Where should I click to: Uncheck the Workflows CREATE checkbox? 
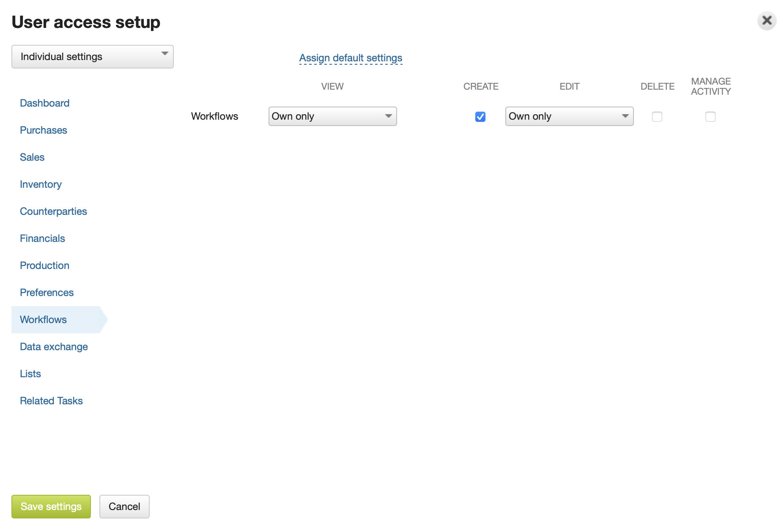(x=480, y=117)
